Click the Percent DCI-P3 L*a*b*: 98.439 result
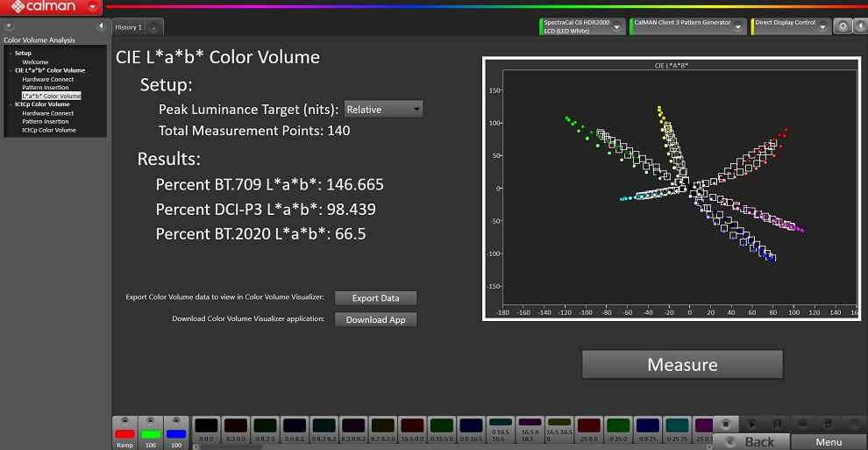 [x=266, y=210]
